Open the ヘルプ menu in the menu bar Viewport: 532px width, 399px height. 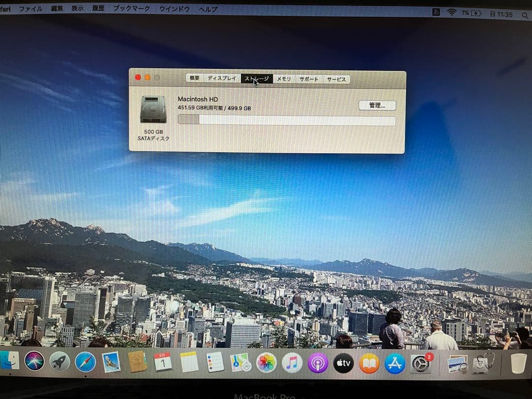click(x=208, y=8)
